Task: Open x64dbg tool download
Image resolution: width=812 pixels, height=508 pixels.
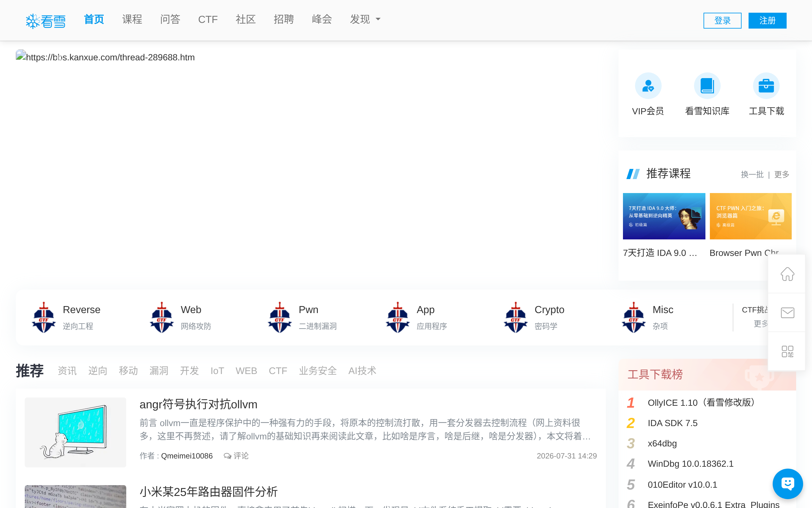Action: pyautogui.click(x=662, y=444)
